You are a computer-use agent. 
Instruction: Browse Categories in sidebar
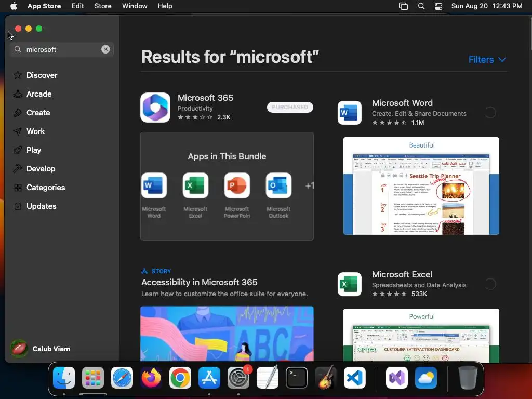click(39, 187)
